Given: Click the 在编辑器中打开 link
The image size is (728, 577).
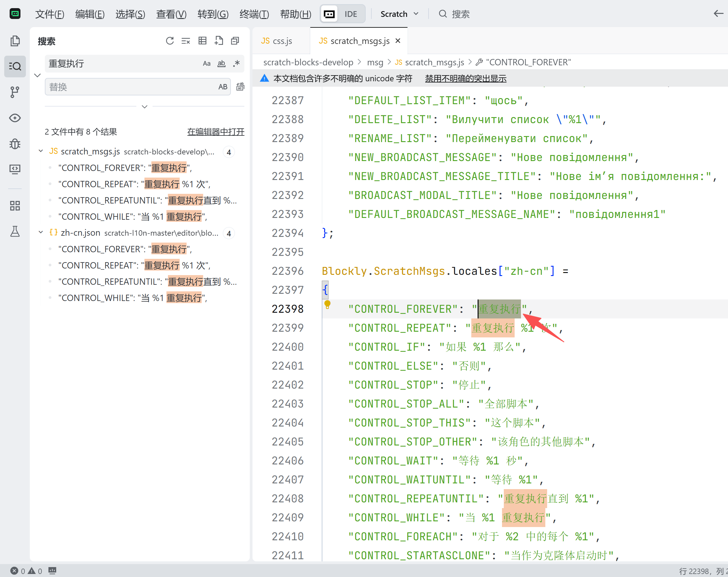Looking at the screenshot, I should tap(215, 132).
